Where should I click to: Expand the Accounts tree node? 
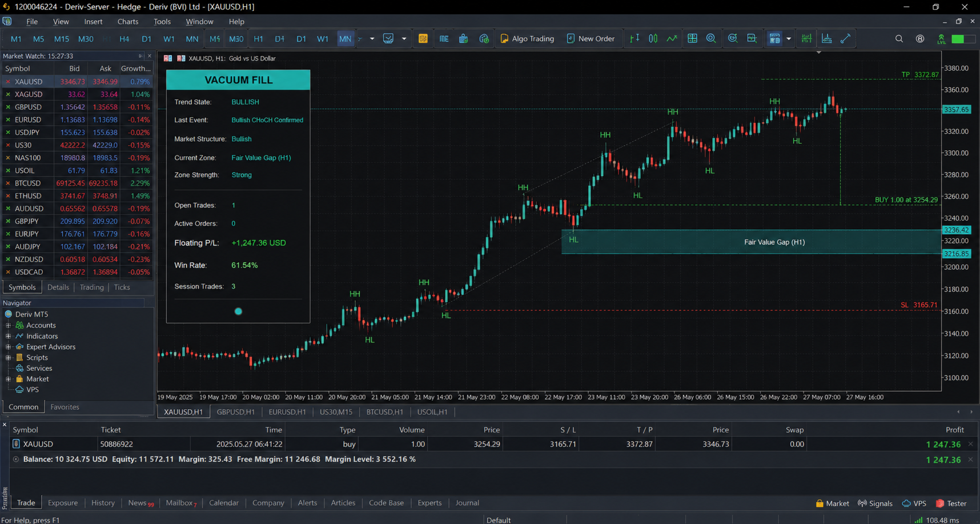tap(8, 325)
